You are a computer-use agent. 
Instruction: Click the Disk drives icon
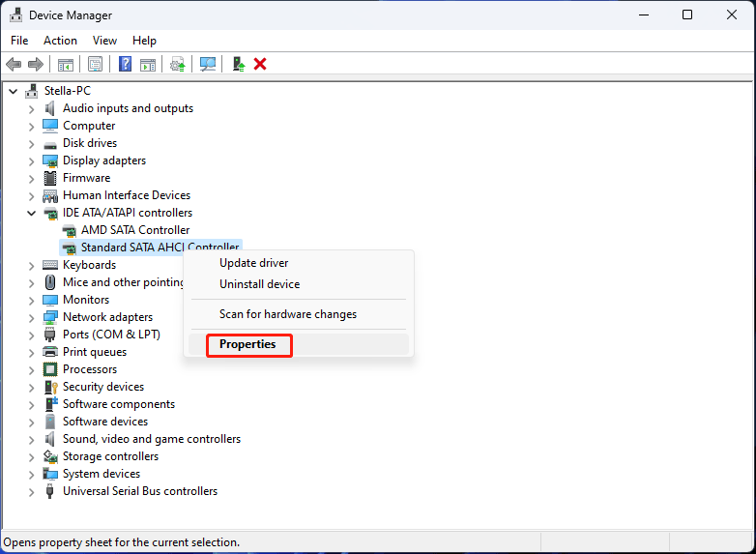coord(50,144)
